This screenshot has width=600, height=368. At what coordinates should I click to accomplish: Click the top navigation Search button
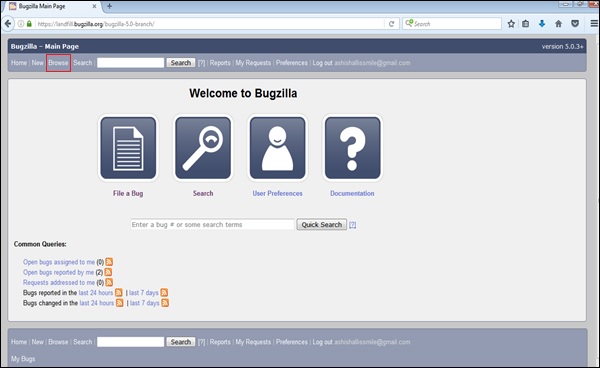pyautogui.click(x=181, y=63)
